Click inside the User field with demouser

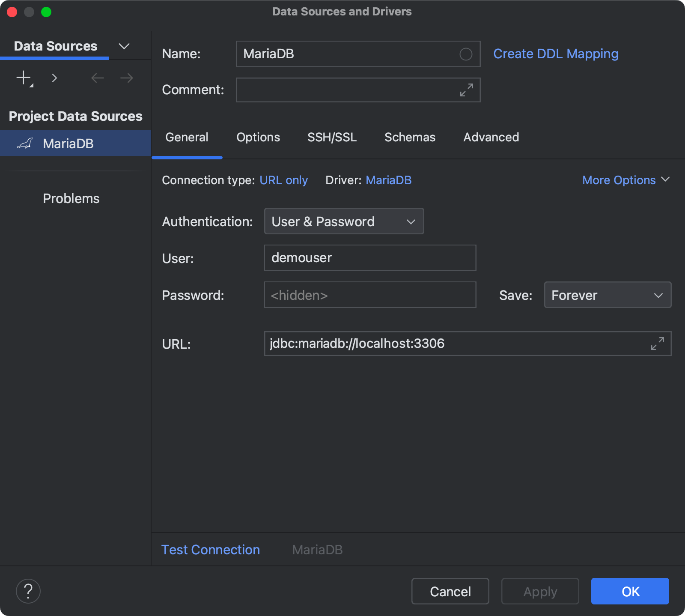point(370,258)
